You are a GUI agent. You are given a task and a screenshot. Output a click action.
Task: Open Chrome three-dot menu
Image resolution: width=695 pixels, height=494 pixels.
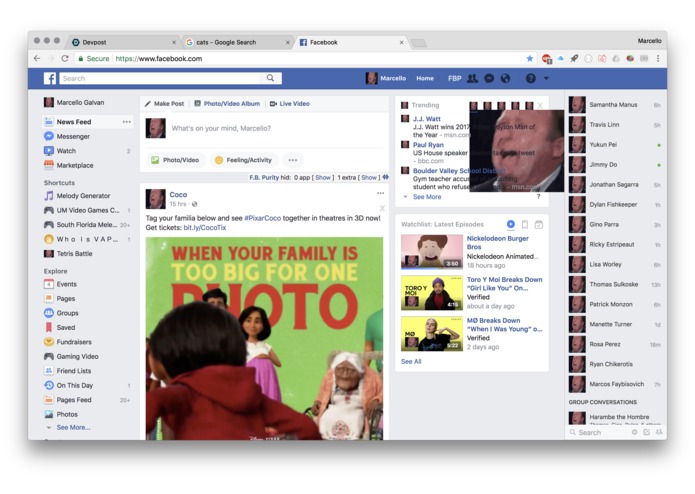658,58
